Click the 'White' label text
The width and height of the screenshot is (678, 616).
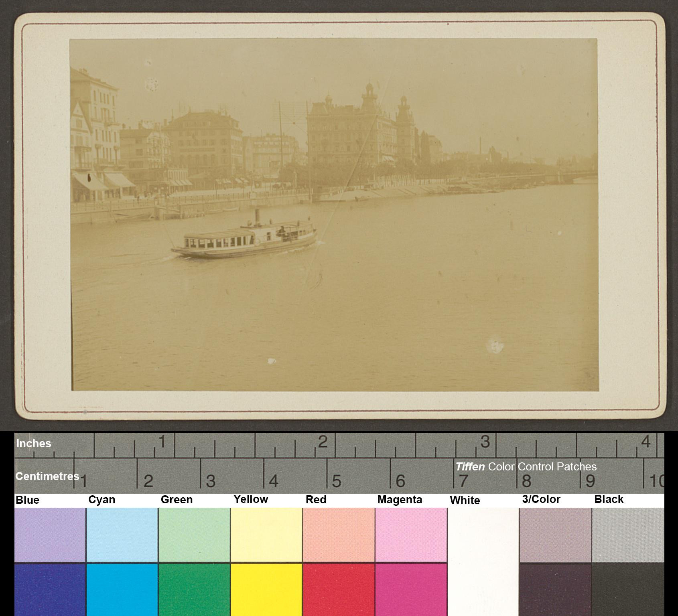coord(465,500)
